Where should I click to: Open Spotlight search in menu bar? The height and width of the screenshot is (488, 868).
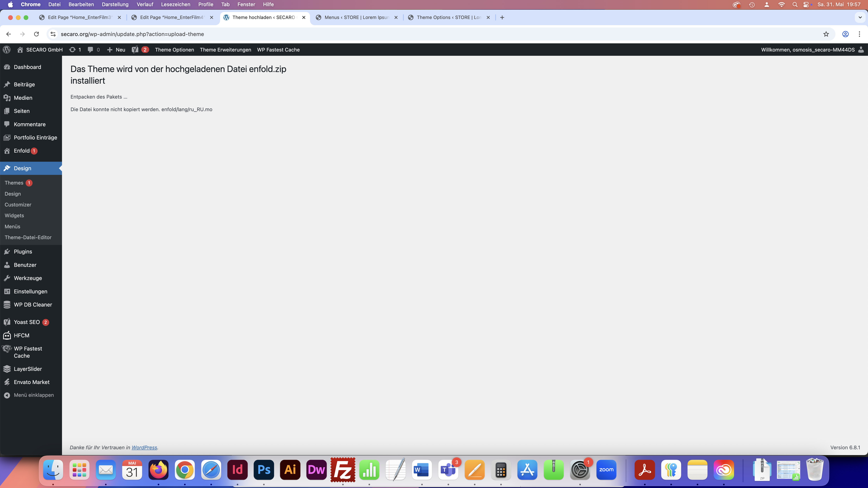795,4
